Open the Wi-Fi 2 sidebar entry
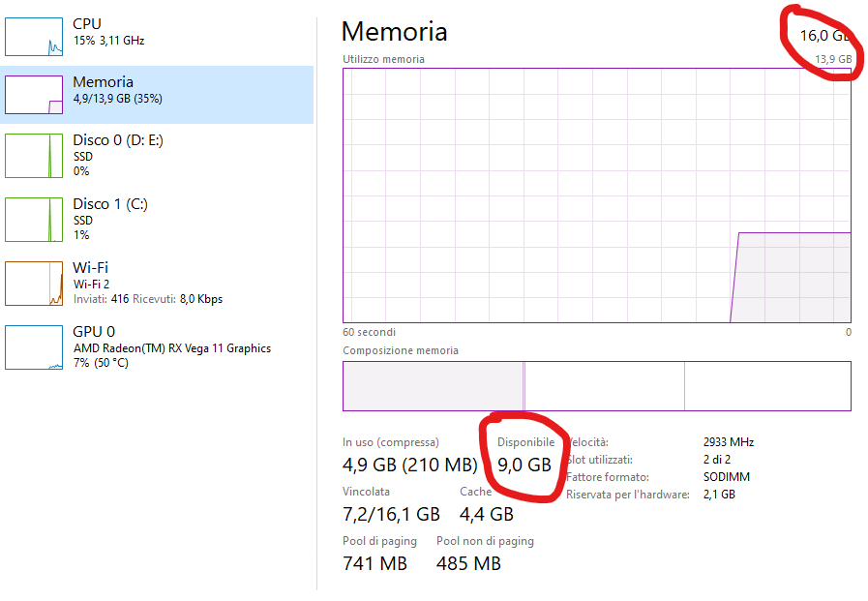868x601 pixels. tap(157, 283)
